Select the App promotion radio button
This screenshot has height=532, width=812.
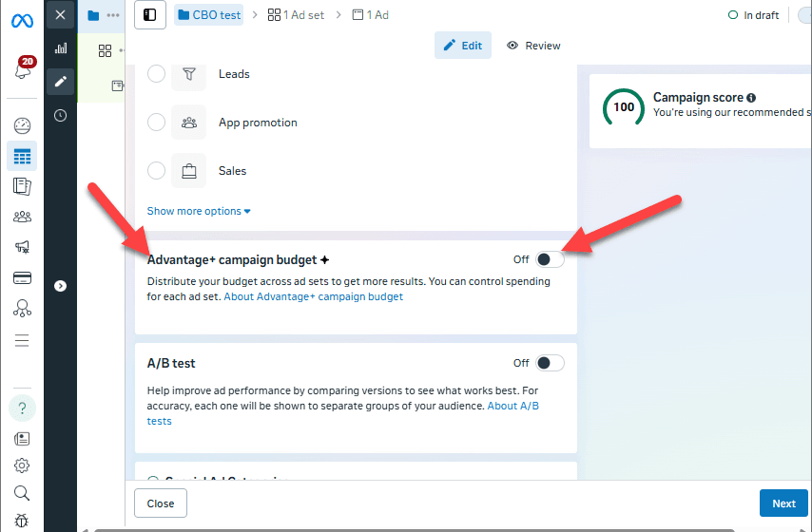pos(156,123)
